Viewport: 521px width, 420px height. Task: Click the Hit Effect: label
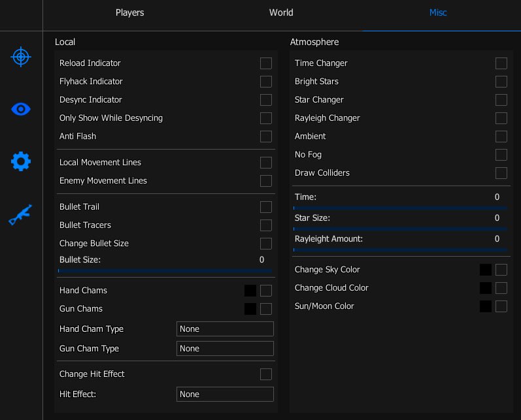point(78,394)
